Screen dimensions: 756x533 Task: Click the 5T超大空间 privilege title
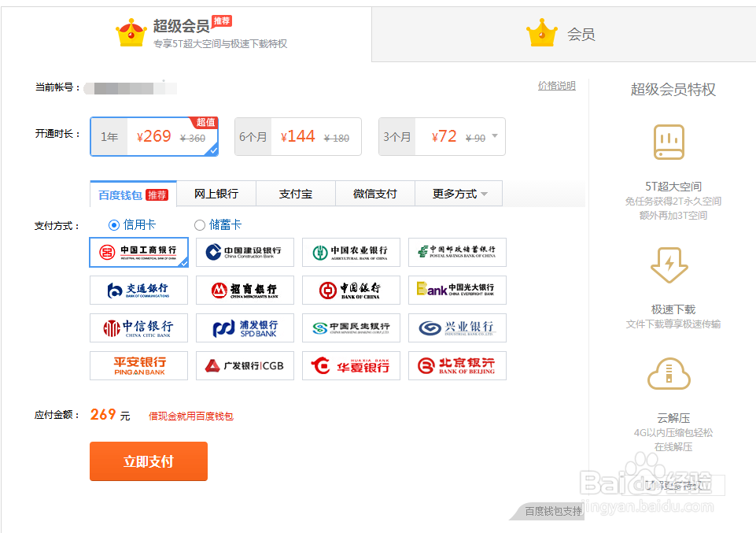click(x=673, y=186)
